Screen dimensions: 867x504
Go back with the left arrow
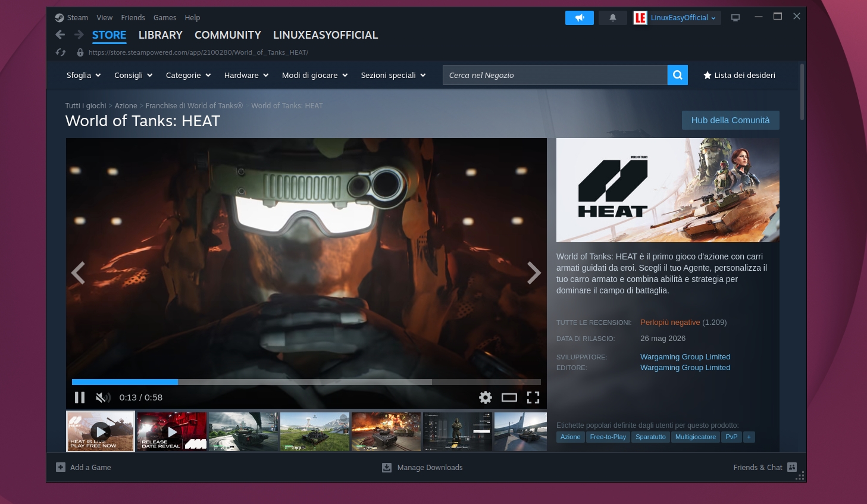click(60, 35)
